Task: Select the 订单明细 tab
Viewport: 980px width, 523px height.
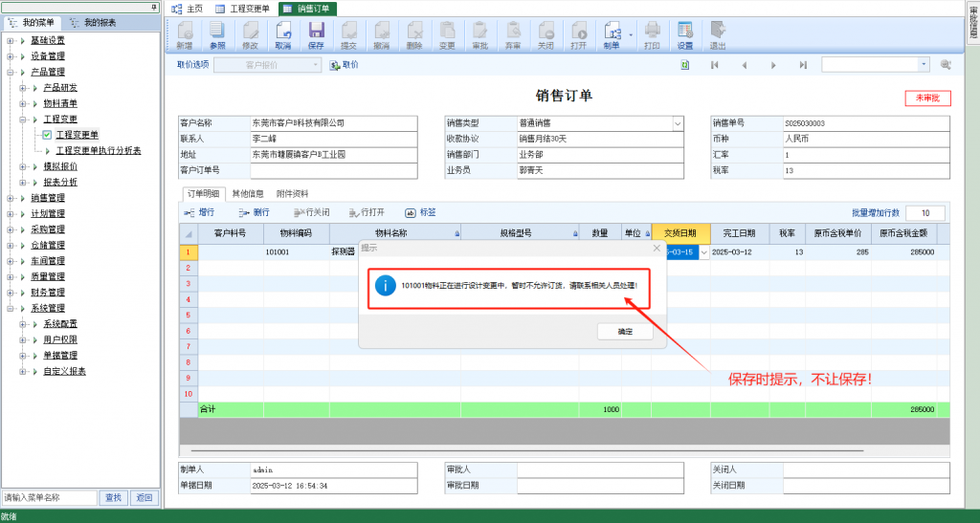Action: 203,193
